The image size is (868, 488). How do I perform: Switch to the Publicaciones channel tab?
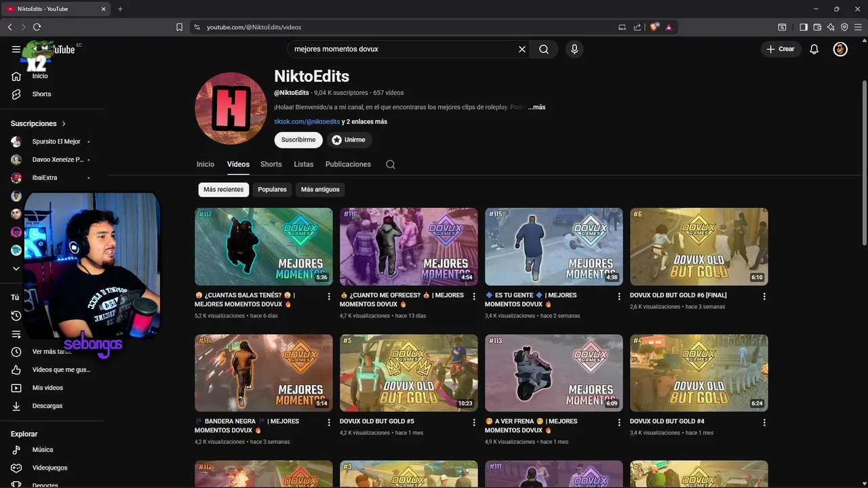tap(348, 165)
